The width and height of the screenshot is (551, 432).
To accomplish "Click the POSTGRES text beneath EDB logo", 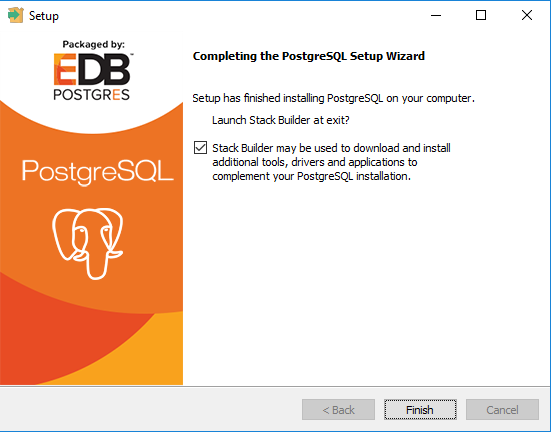I will click(x=91, y=95).
